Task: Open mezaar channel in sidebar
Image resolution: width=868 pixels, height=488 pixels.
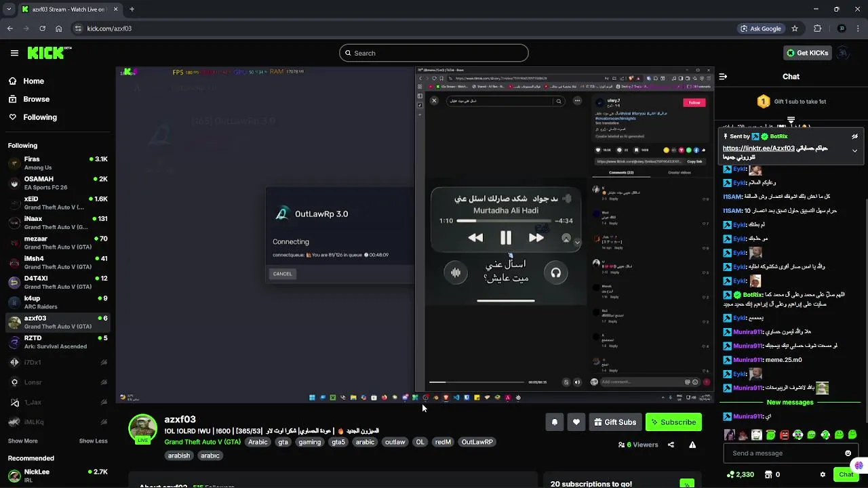Action: click(x=58, y=242)
